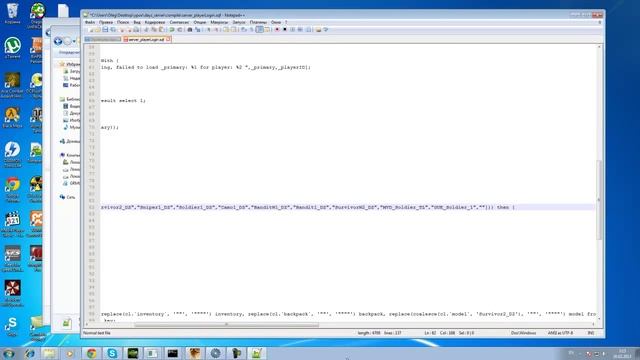This screenshot has height=360, width=640.
Task: Save the current recorded macro icon
Action: (x=308, y=29)
